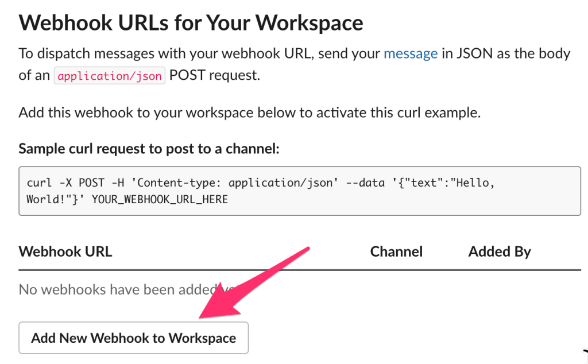Image resolution: width=588 pixels, height=364 pixels.
Task: Click YOUR_WEBHOOK_URL_HERE placeholder in curl sample
Action: [x=160, y=200]
